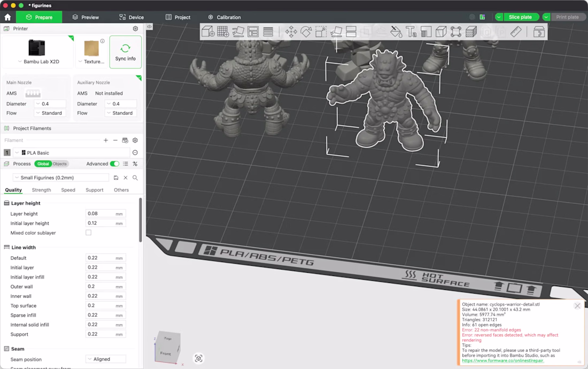
Task: Click the Layer height value field
Action: 105,214
